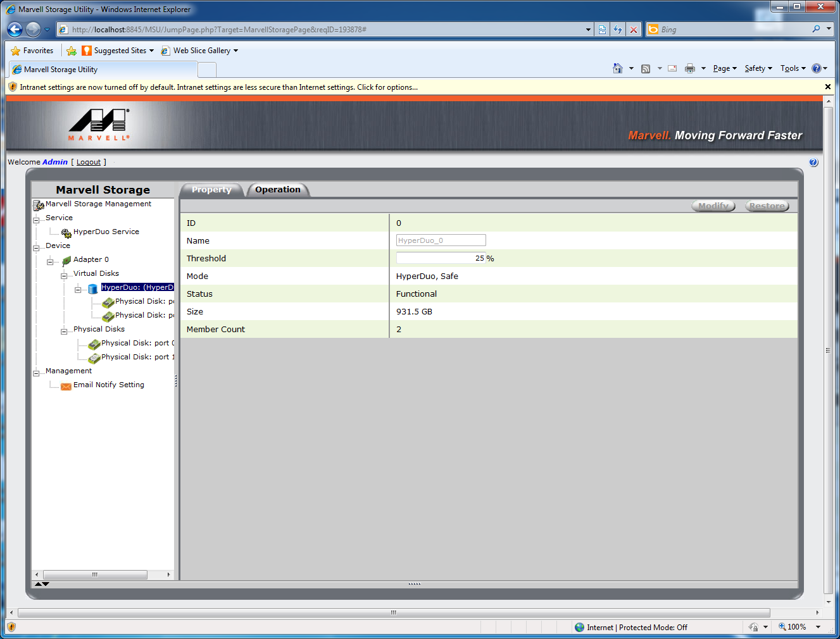Viewport: 840px width, 639px height.
Task: Open the Bing search provider dropdown
Action: tap(829, 29)
